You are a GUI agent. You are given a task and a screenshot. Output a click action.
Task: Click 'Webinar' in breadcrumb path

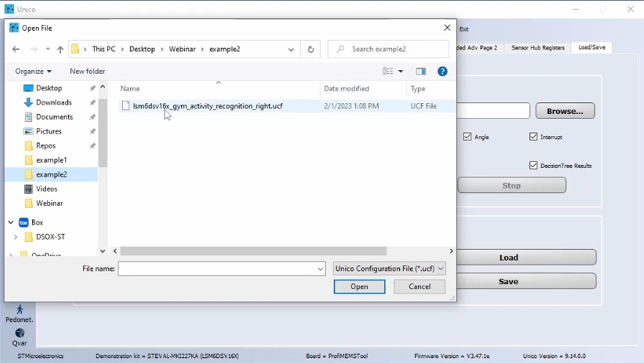182,49
